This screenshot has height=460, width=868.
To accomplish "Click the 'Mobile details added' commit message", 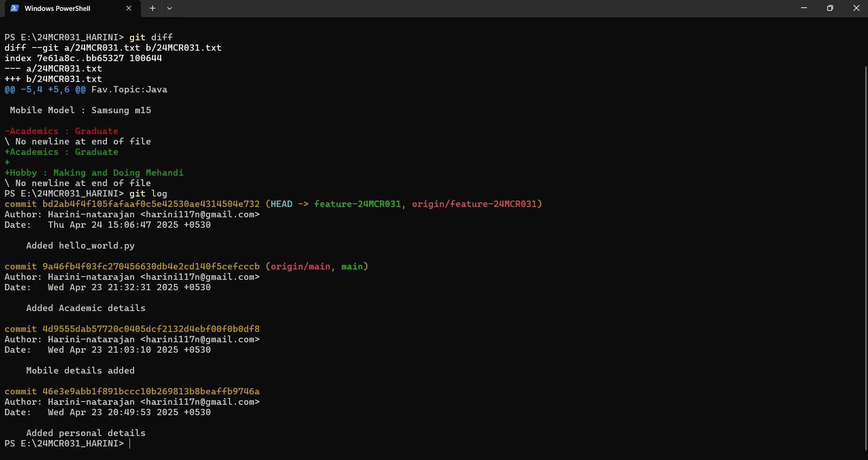I will coord(81,371).
